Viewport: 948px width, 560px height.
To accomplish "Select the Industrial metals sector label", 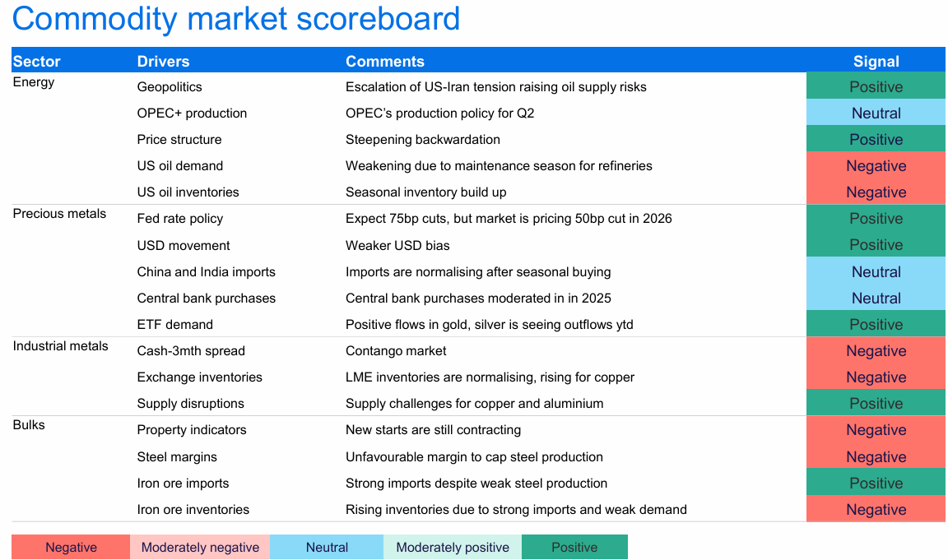I will point(60,346).
